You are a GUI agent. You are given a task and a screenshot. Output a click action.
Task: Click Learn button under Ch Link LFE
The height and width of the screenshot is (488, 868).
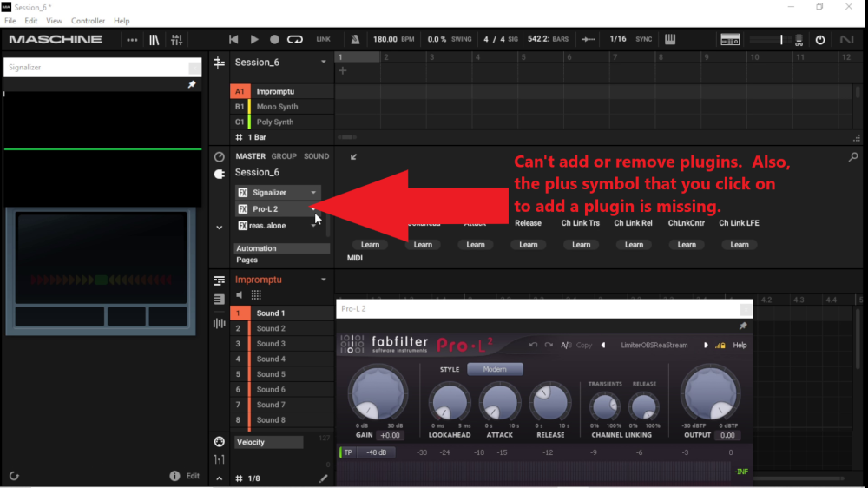[739, 245]
